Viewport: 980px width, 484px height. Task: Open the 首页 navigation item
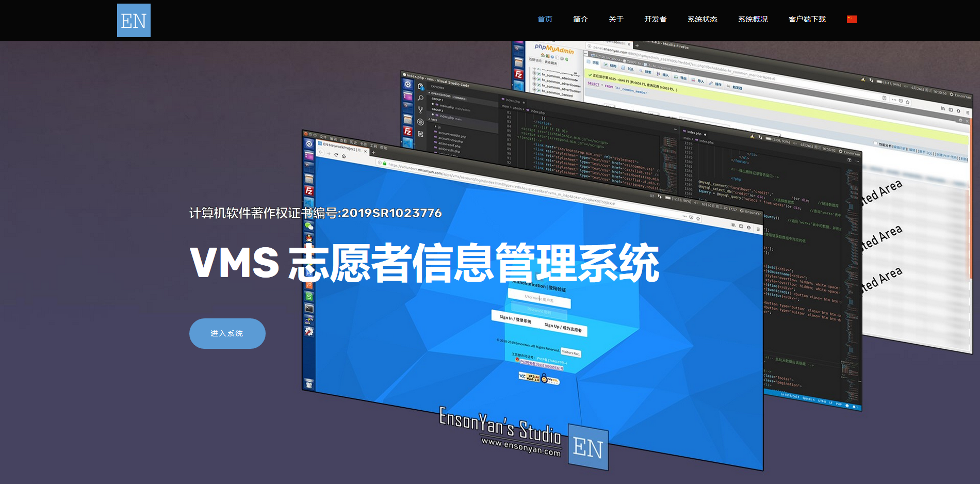click(545, 19)
